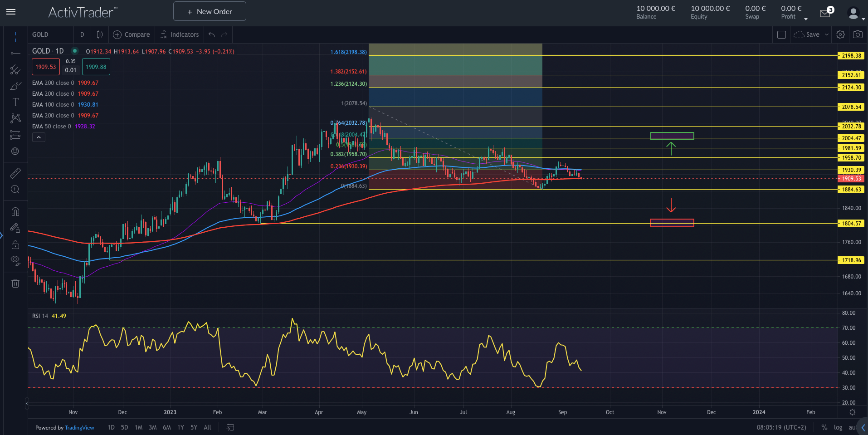Open the messages envelope inbox
Screen dimensions: 868x435
[825, 14]
